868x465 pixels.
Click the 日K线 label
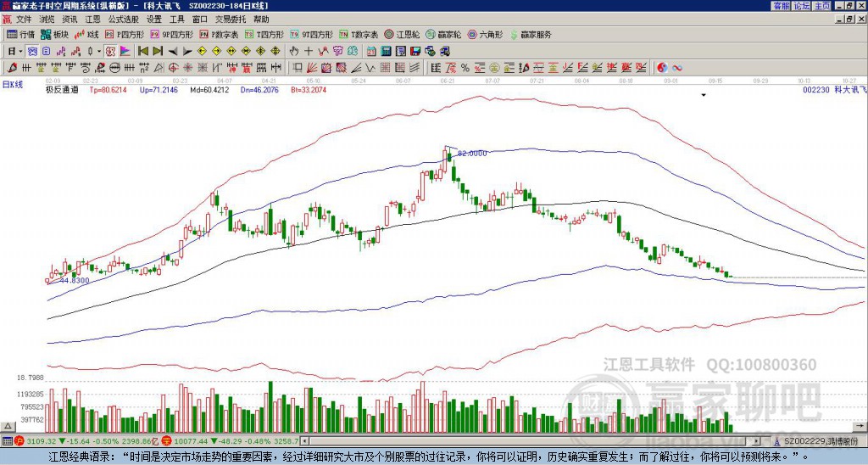[12, 85]
